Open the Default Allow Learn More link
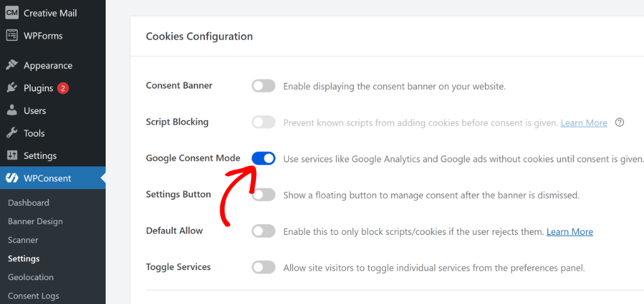This screenshot has width=644, height=304. [x=569, y=232]
